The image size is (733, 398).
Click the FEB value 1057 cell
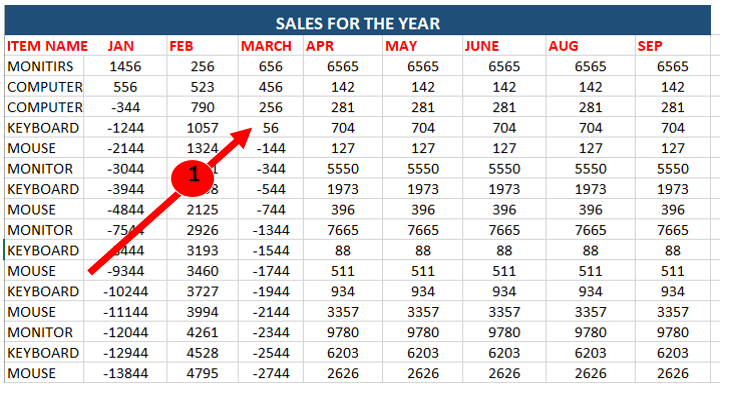pos(202,128)
